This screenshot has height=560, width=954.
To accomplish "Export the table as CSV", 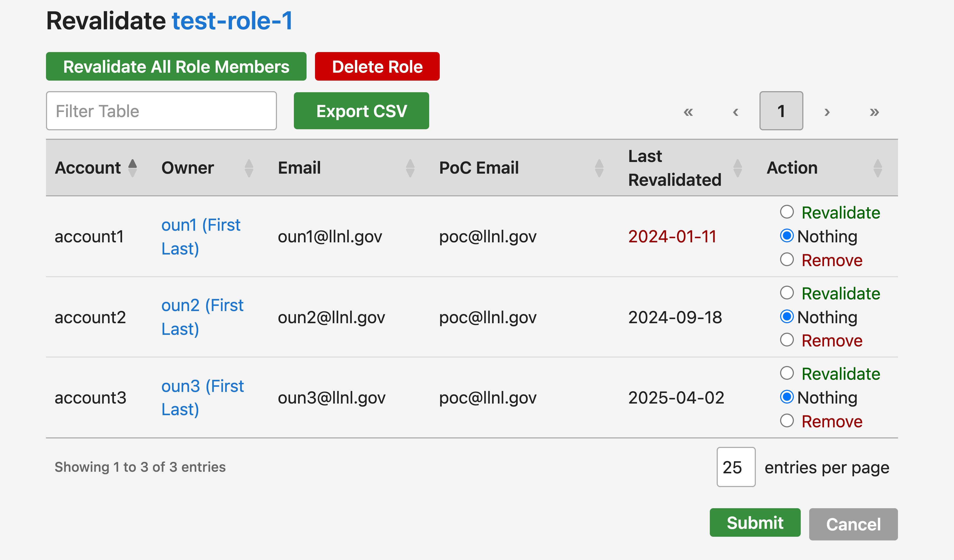I will pos(361,111).
